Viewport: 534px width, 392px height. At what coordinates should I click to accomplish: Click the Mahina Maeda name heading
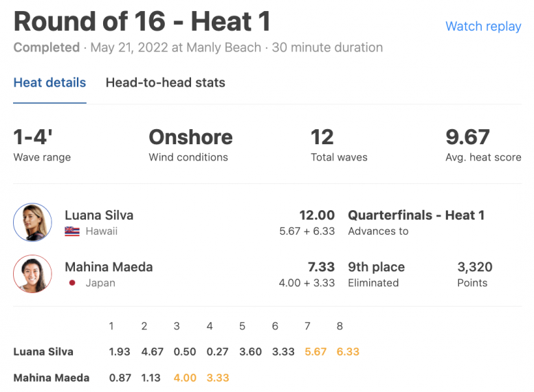(109, 267)
